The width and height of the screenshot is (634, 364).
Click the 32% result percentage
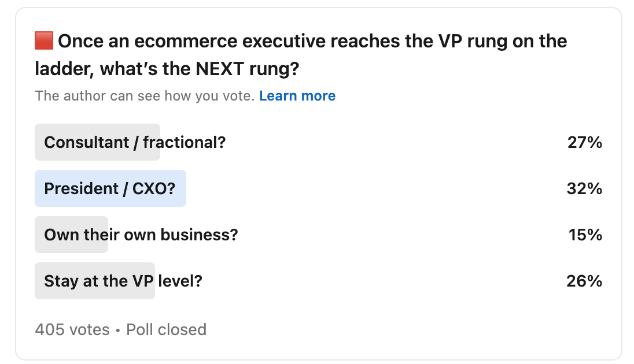[x=584, y=189]
